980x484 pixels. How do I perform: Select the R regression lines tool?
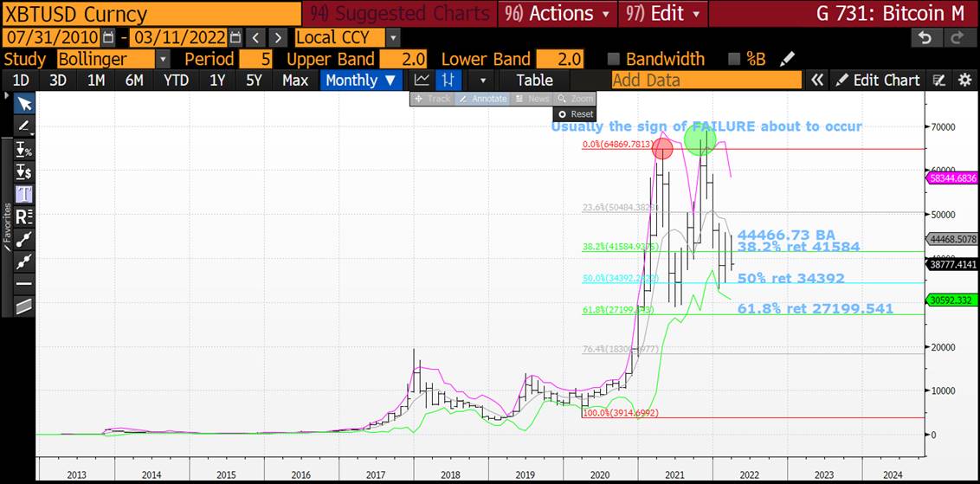(24, 217)
